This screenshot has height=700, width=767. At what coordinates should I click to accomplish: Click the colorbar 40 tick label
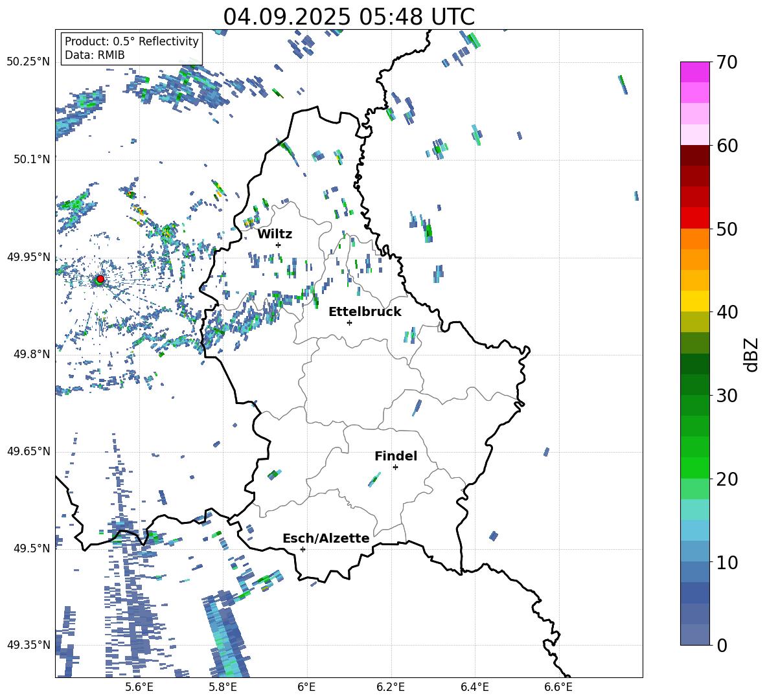[x=727, y=312]
